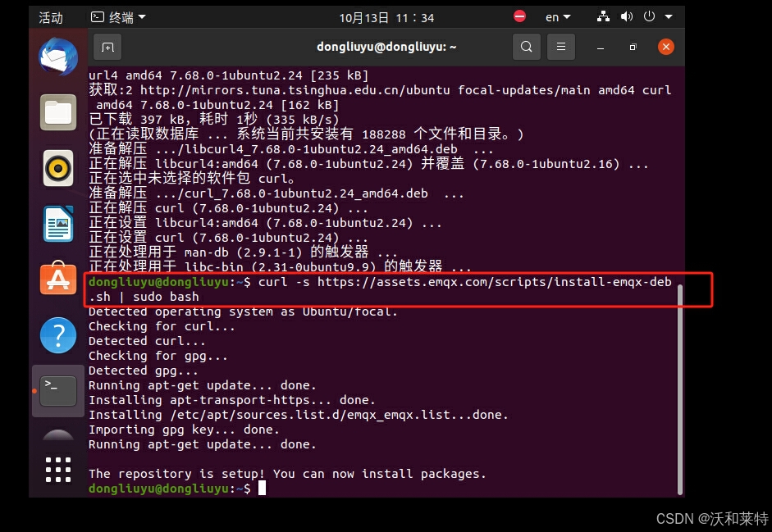Click the 'Detected gpg...' line
772x532 pixels.
144,371
